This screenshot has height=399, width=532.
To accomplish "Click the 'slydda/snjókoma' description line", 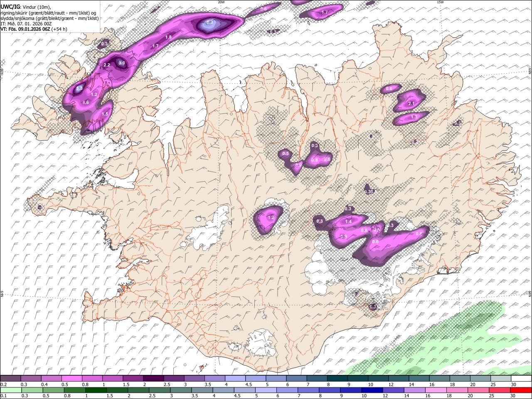I will [x=50, y=18].
